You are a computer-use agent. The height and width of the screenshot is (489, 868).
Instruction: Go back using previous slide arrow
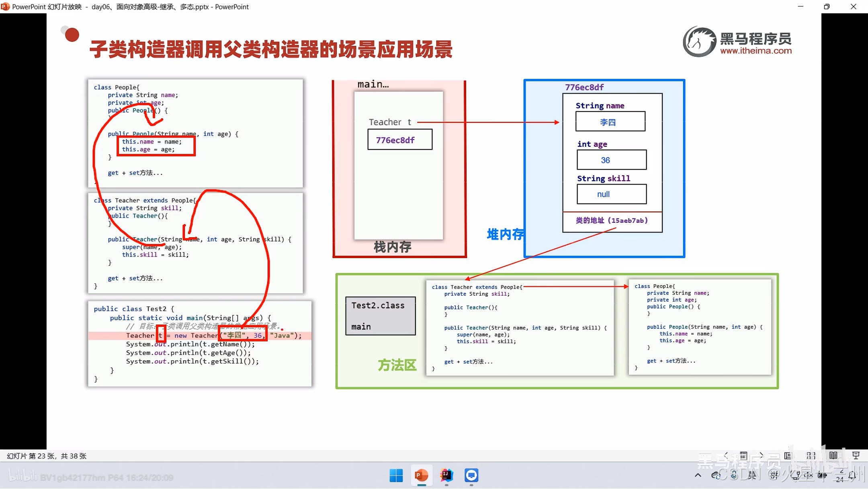(x=726, y=456)
